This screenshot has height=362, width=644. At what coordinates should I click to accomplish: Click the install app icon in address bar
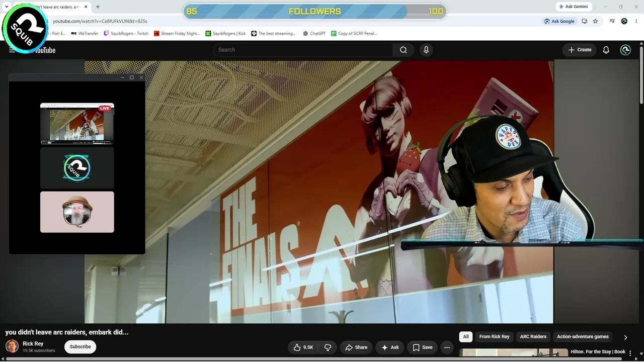[584, 21]
